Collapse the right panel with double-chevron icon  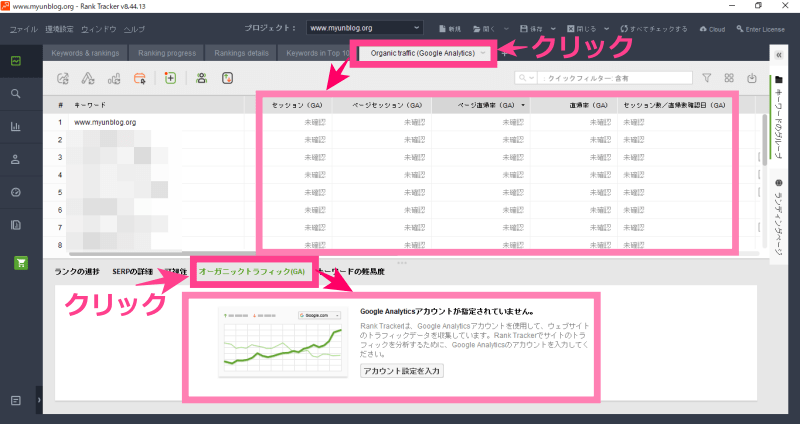[x=779, y=55]
